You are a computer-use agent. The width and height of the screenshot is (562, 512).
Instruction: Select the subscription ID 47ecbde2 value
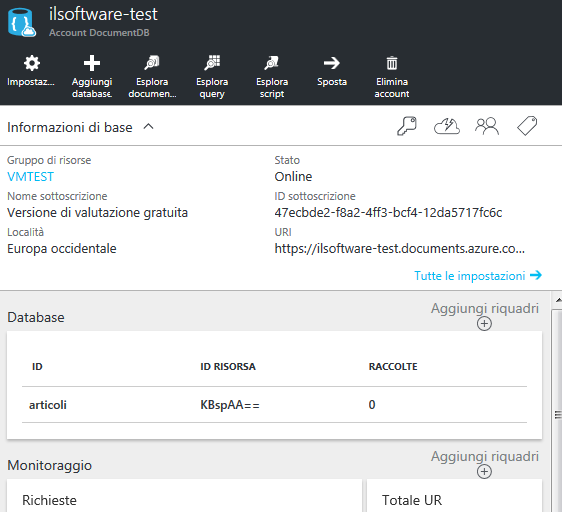click(x=388, y=213)
